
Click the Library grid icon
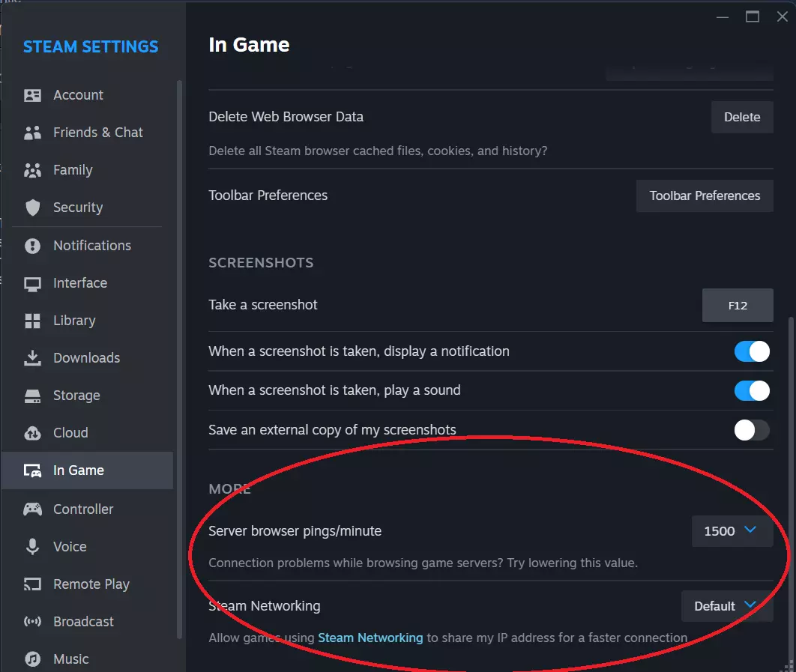[32, 321]
